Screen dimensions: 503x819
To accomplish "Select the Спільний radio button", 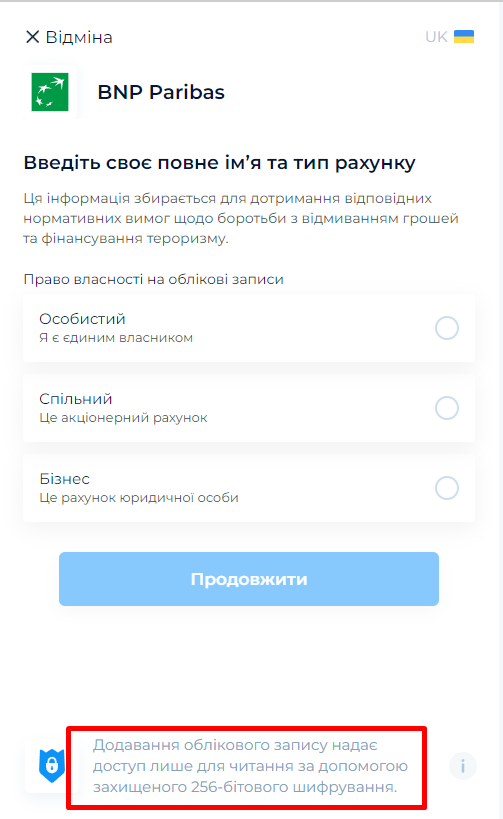I will (447, 408).
